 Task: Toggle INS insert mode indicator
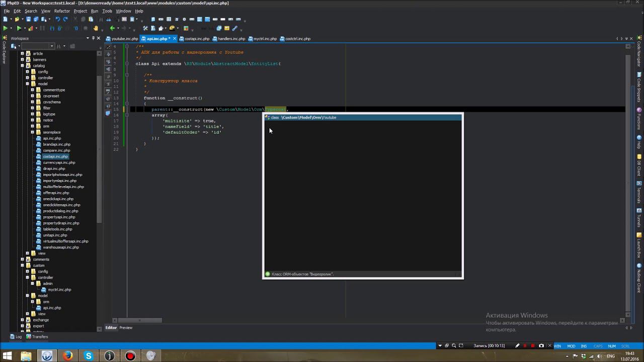tap(584, 346)
